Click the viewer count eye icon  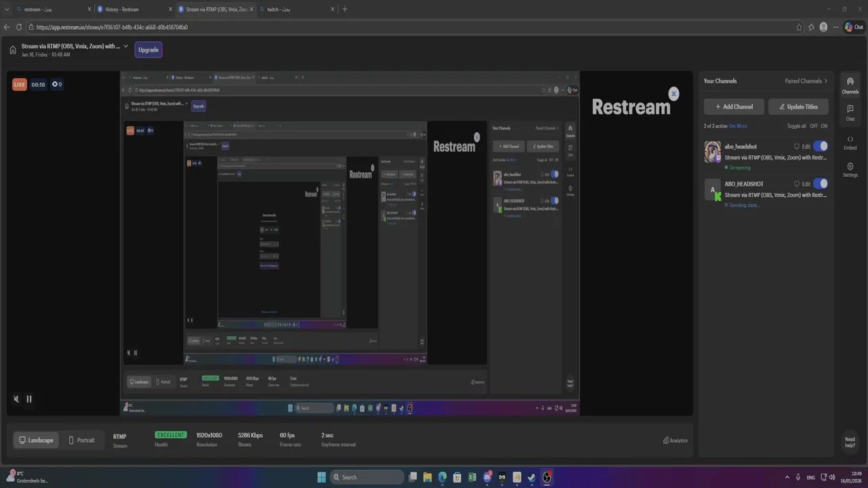(57, 84)
